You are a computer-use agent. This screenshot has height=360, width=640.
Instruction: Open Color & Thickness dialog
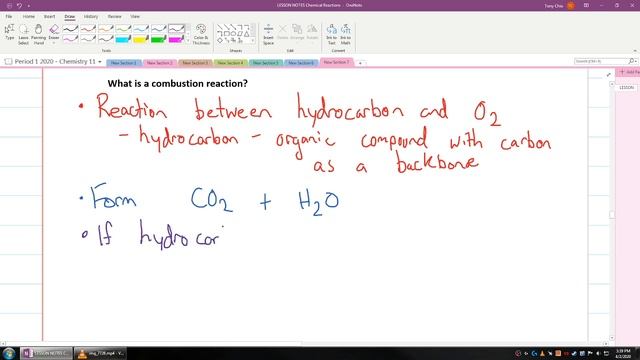coord(201,34)
